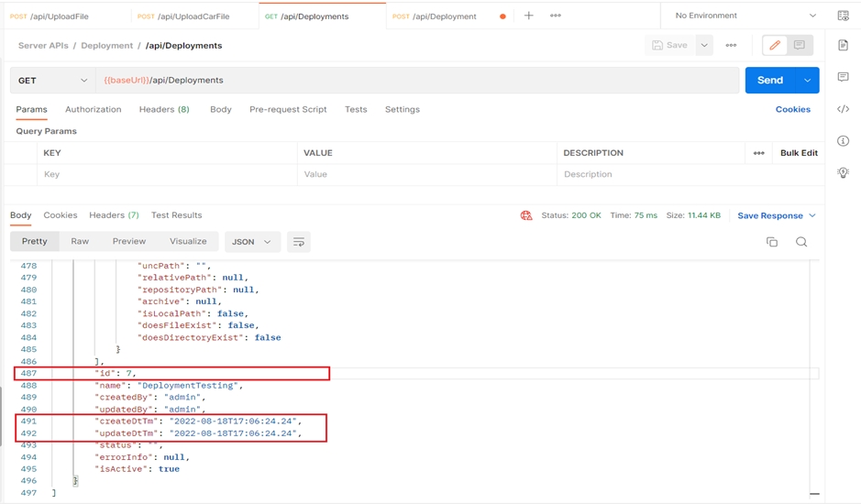Viewport: 861px width, 504px height.
Task: Click the edit pencil icon
Action: tap(775, 45)
